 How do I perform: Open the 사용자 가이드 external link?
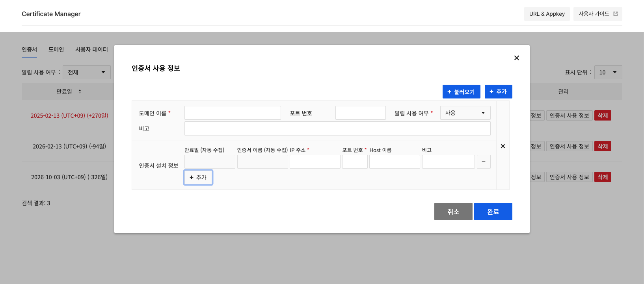597,14
